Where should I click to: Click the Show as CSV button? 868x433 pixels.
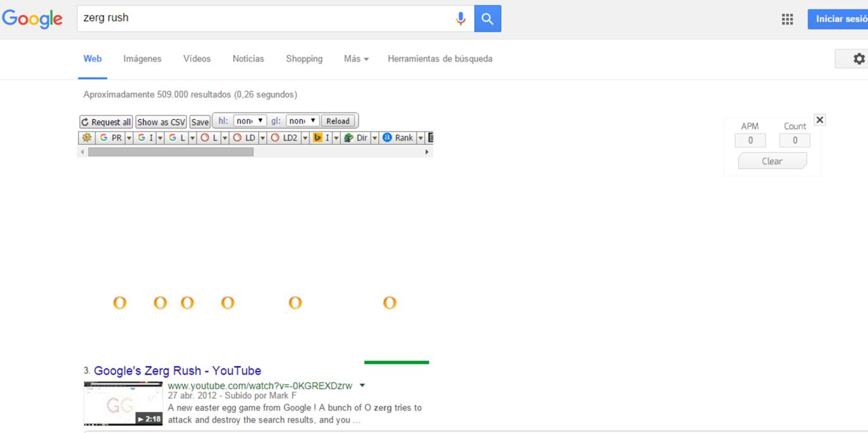(x=161, y=122)
